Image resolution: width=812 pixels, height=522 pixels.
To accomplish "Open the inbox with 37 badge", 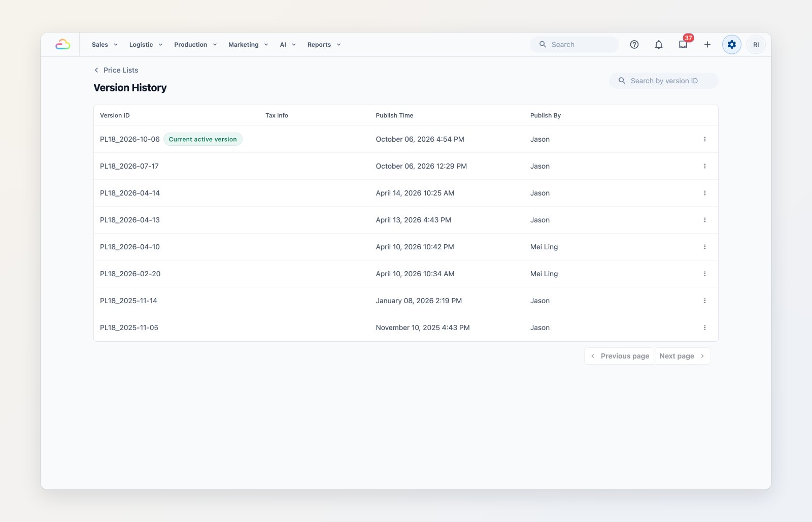I will pyautogui.click(x=683, y=45).
